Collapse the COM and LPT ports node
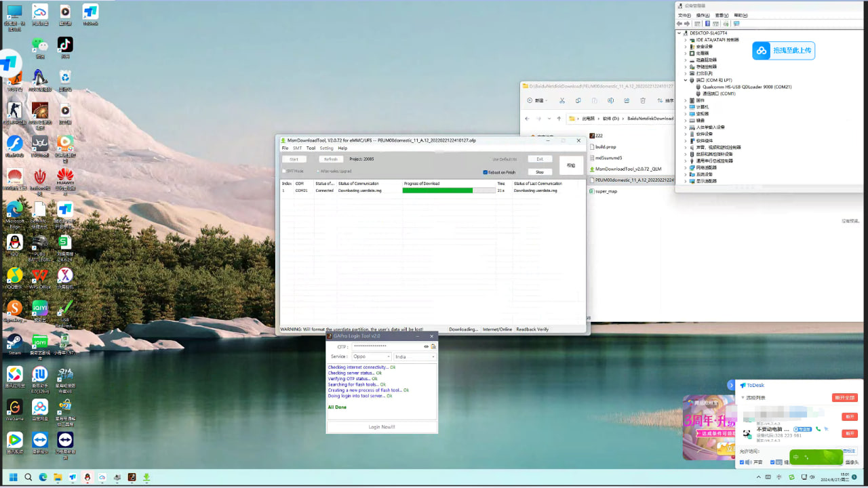 [x=685, y=80]
